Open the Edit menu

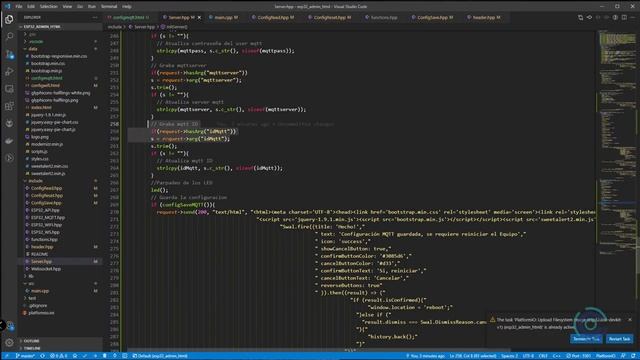point(31,7)
